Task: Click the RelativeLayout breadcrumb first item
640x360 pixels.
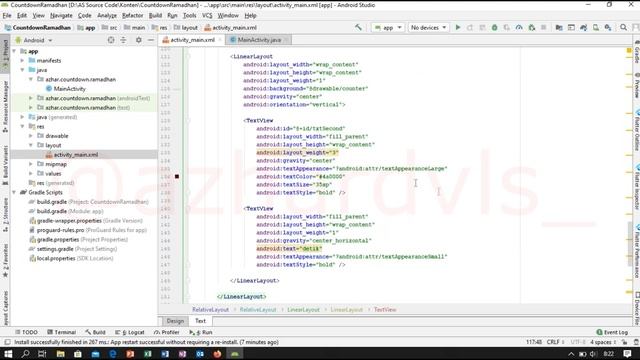Action: point(211,309)
